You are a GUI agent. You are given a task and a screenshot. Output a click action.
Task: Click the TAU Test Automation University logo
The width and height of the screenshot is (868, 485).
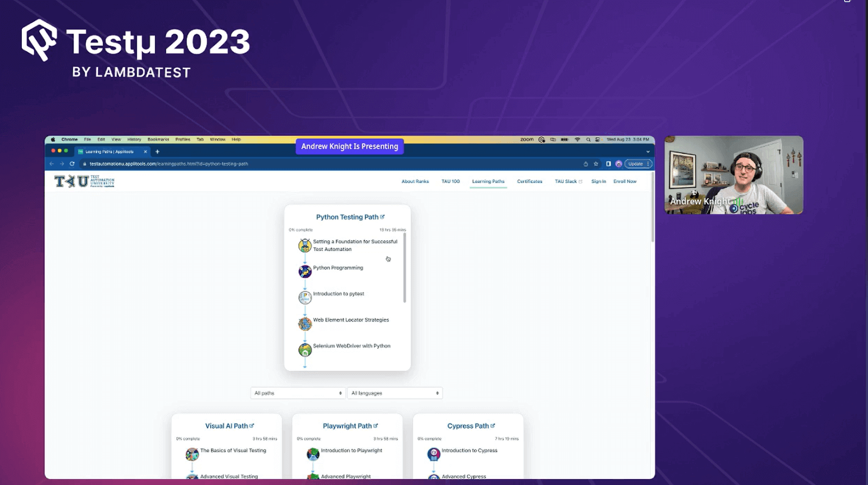pyautogui.click(x=84, y=181)
